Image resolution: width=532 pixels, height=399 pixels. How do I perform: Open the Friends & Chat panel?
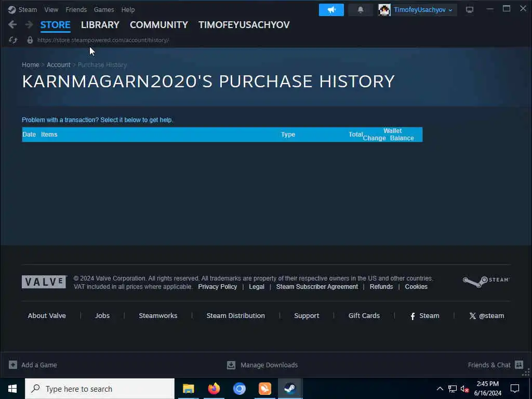tap(495, 365)
